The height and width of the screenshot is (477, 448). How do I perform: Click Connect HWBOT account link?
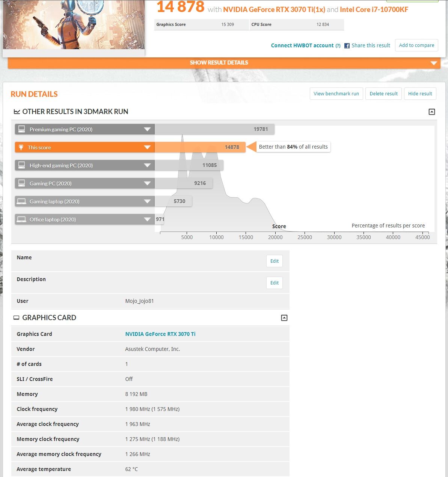pyautogui.click(x=302, y=45)
